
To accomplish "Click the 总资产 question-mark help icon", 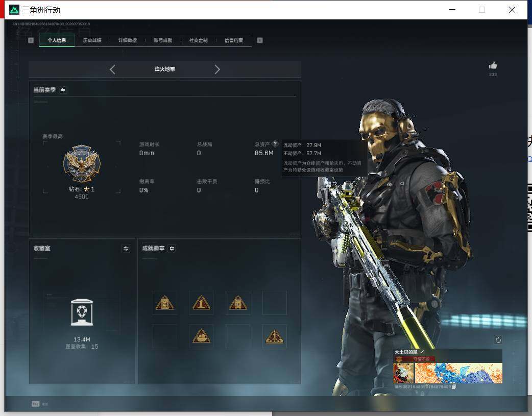I will tap(275, 143).
